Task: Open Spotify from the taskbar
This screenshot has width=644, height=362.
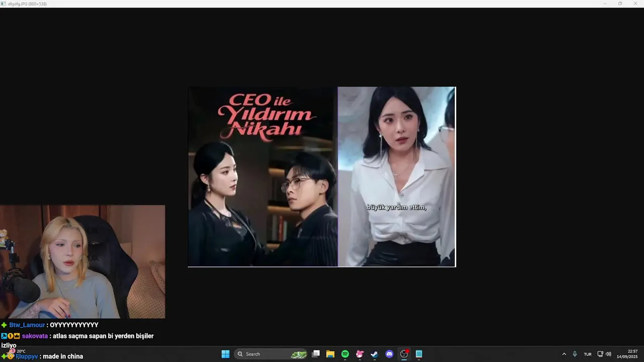Action: click(345, 354)
